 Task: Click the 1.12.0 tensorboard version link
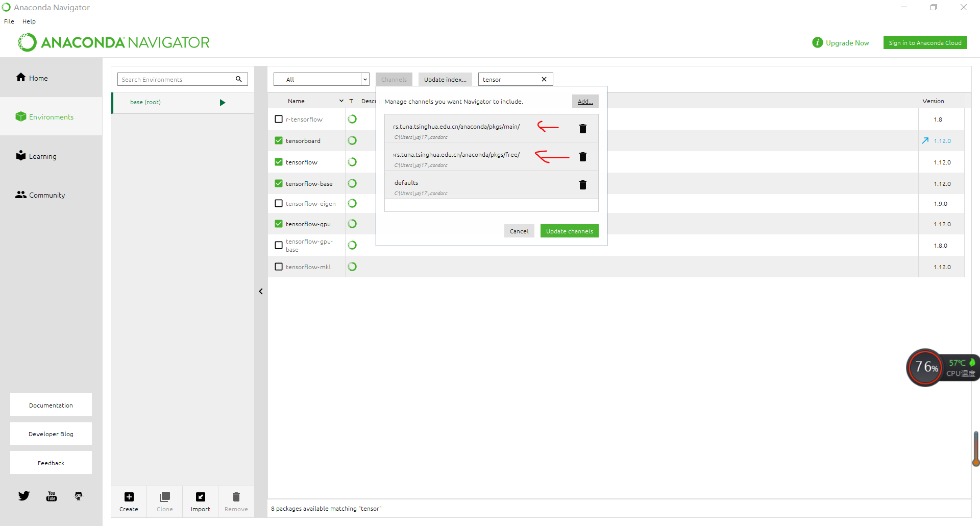pos(942,141)
